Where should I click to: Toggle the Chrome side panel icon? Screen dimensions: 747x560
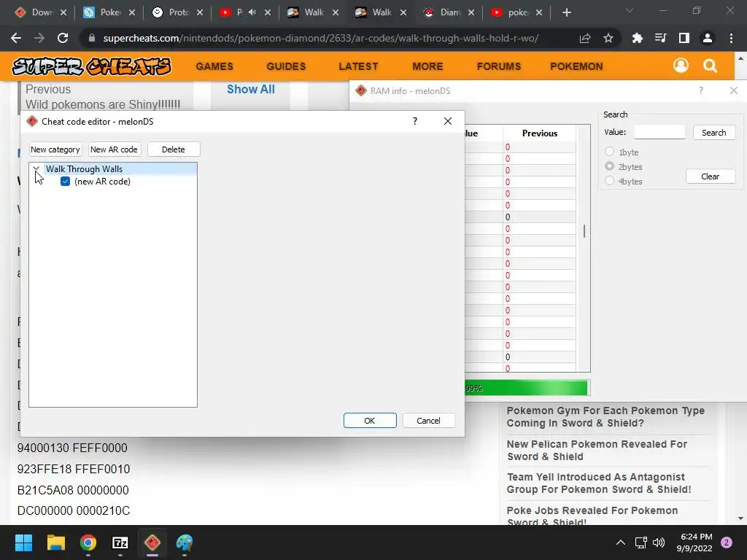pyautogui.click(x=684, y=38)
